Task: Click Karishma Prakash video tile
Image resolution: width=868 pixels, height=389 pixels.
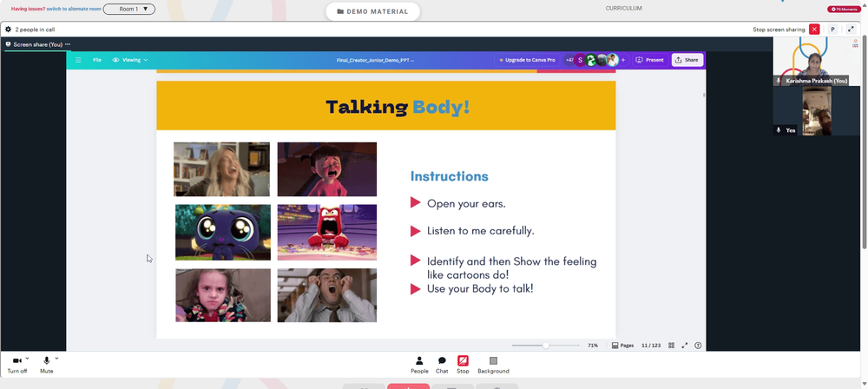Action: (817, 61)
